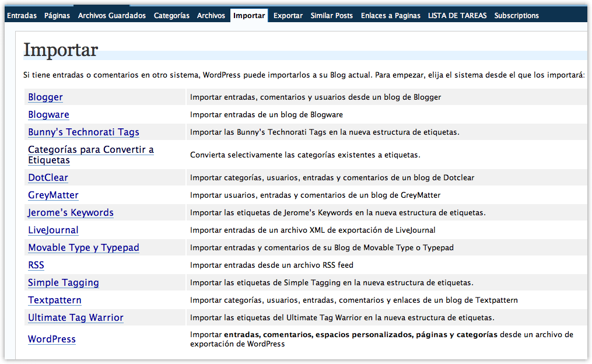Click the RSS import link
The image size is (592, 364).
(36, 265)
